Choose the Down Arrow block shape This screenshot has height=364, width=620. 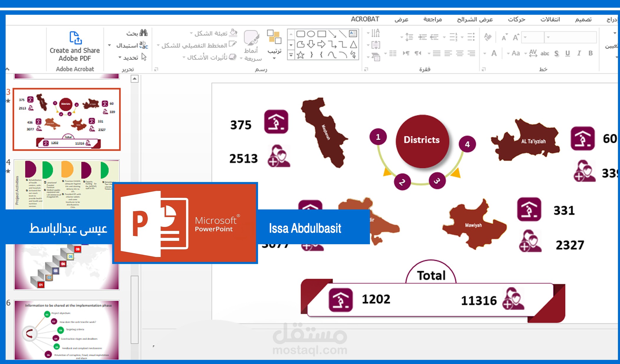311,44
